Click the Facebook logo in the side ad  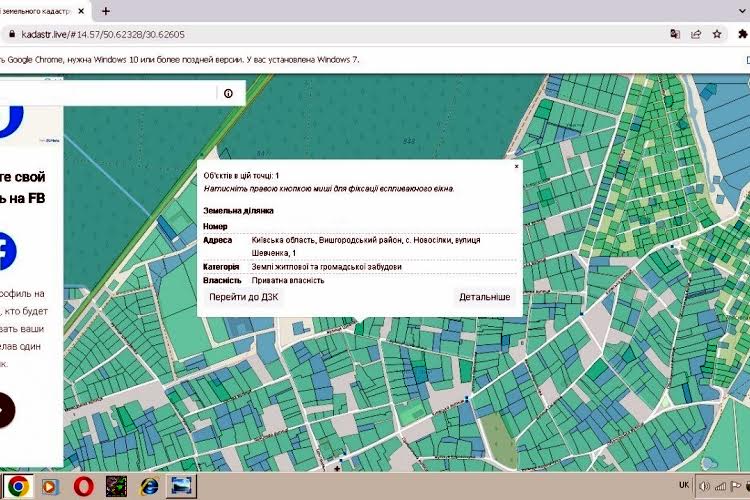point(7,251)
